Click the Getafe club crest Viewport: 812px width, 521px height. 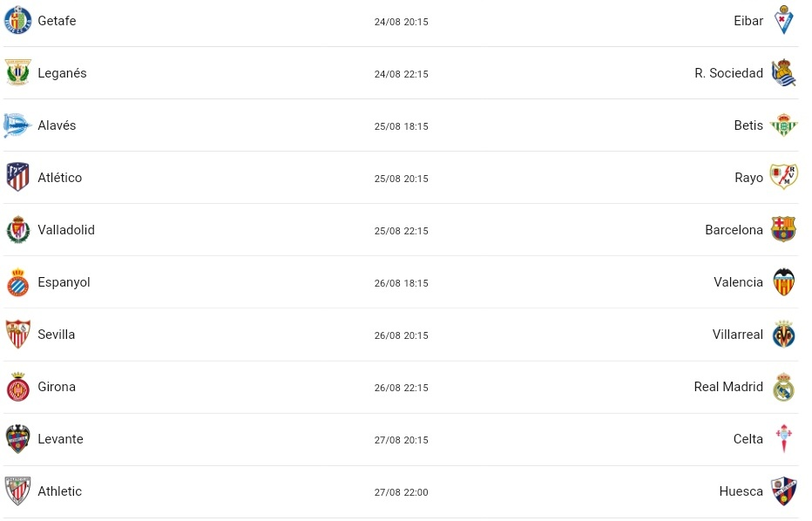pyautogui.click(x=18, y=20)
